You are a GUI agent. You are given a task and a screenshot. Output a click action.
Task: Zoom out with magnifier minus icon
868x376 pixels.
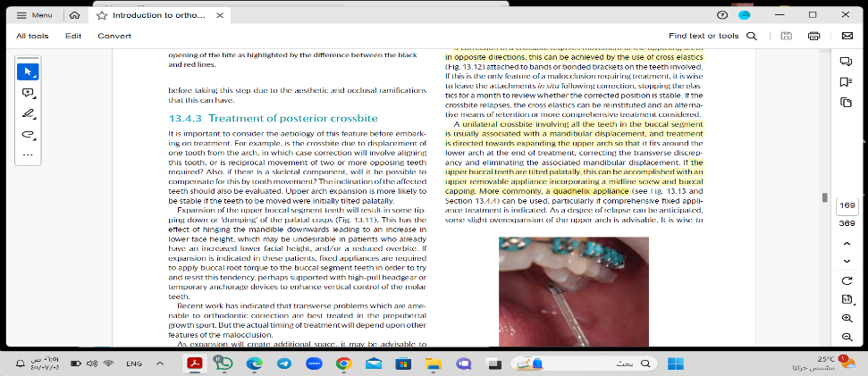(x=847, y=337)
